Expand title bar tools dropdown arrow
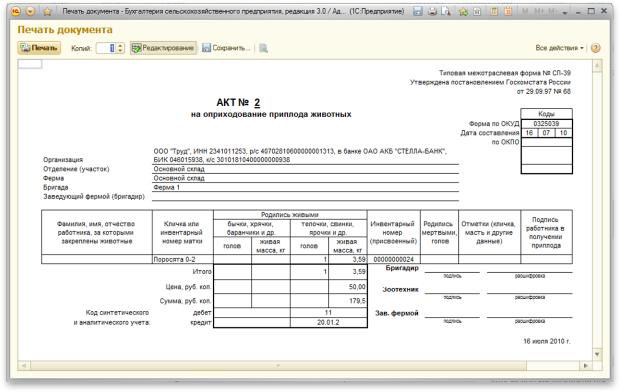The height and width of the screenshot is (392, 620). pyautogui.click(x=565, y=12)
